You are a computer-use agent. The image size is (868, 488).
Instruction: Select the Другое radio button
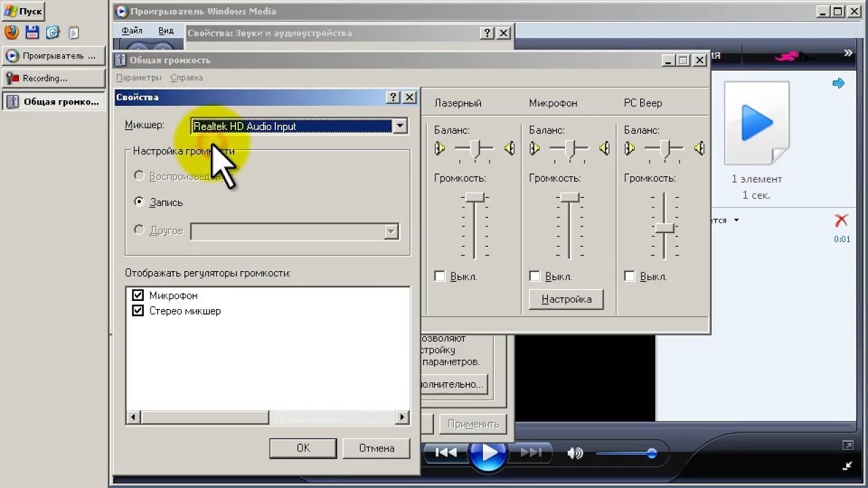139,230
